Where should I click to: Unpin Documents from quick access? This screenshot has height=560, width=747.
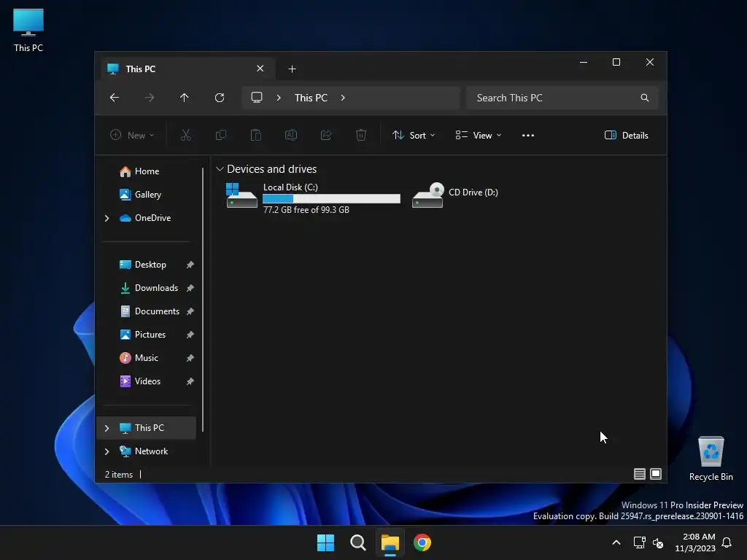[x=190, y=311]
